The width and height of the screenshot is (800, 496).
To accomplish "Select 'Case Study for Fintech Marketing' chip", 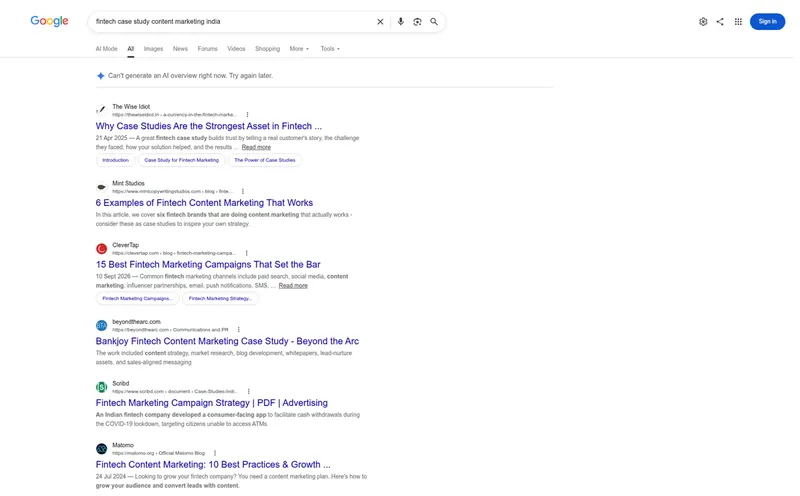I will [181, 160].
